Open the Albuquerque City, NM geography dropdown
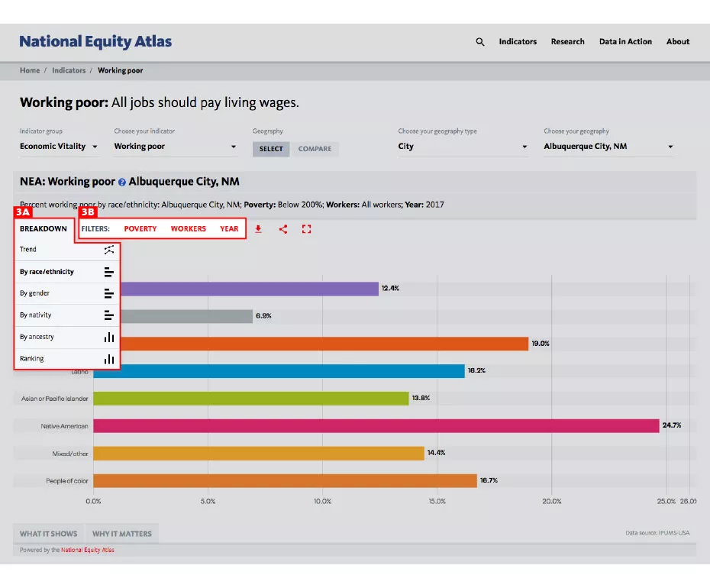Screen dimensions: 710x588 point(607,146)
